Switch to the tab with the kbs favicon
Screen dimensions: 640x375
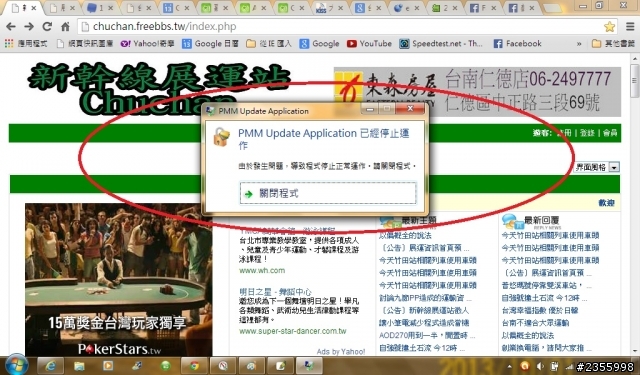[330, 8]
